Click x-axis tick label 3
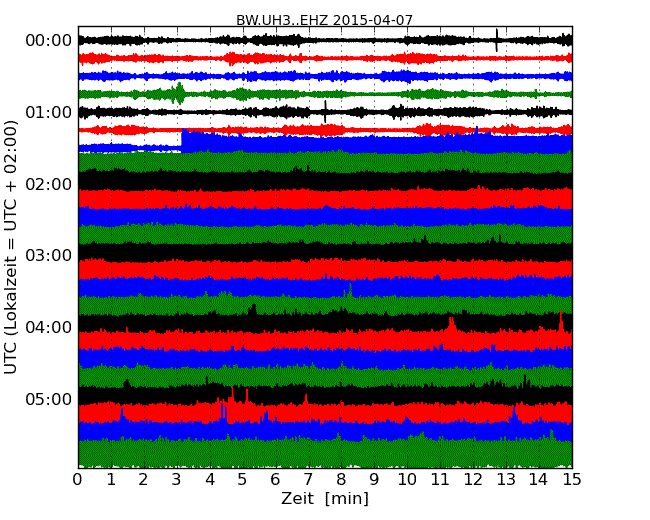The image size is (650, 520). [x=177, y=480]
